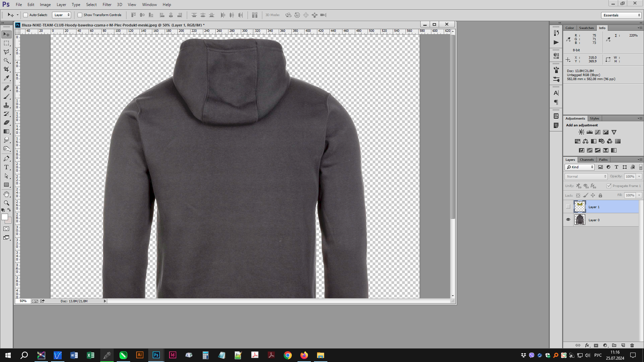Select the Magic Wand tool
Image resolution: width=644 pixels, height=362 pixels.
coord(6,60)
